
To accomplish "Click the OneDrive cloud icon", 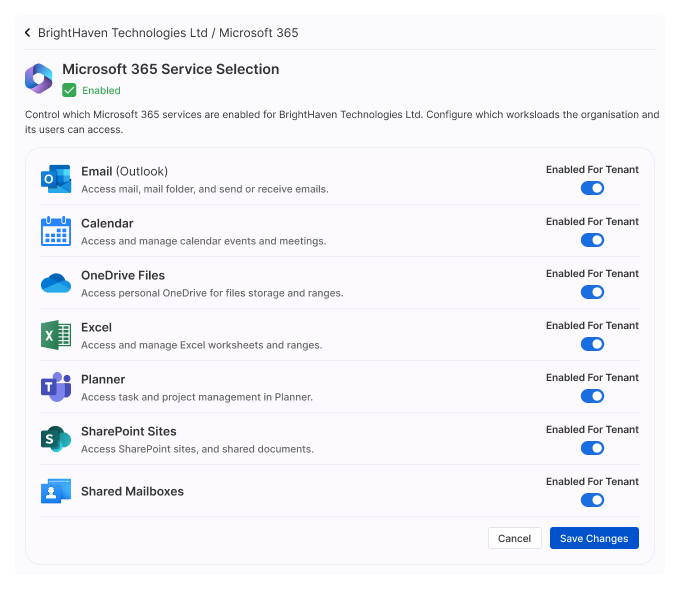I will (56, 283).
